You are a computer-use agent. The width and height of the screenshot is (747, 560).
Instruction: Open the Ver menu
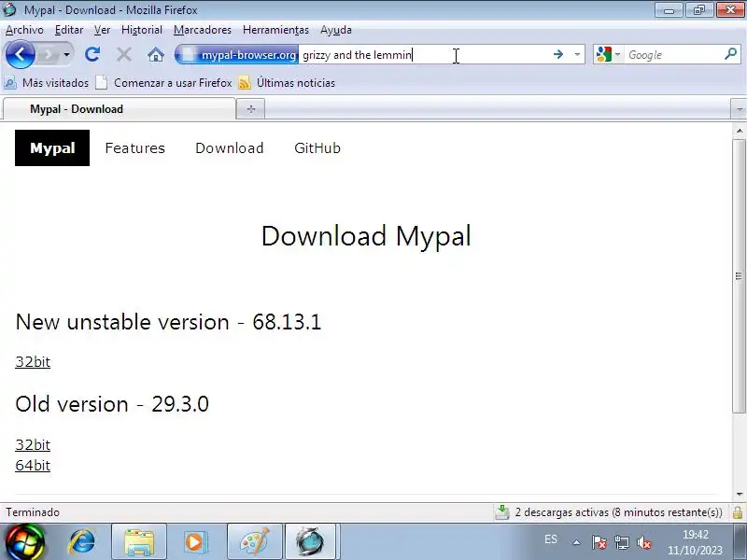(x=102, y=30)
